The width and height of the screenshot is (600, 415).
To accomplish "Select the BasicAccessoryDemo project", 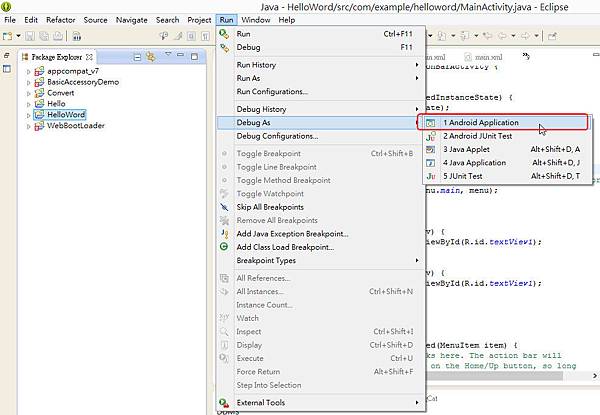I will 83,82.
